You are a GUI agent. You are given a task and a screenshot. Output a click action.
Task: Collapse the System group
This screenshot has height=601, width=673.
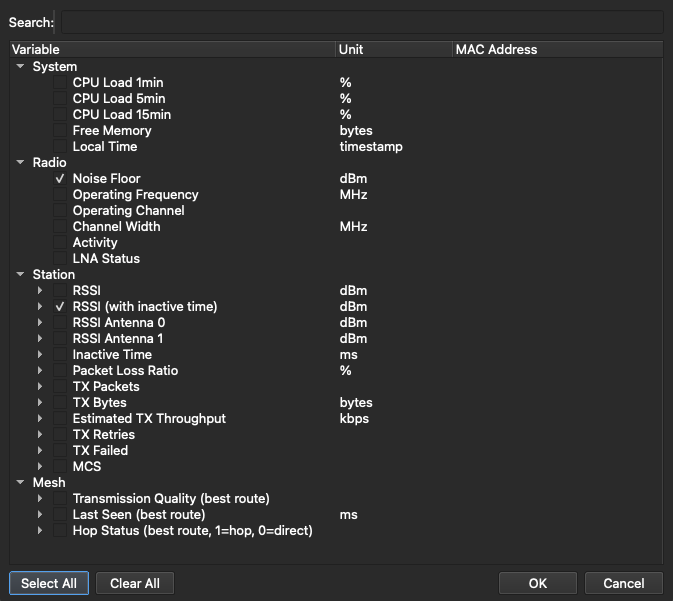pos(21,67)
